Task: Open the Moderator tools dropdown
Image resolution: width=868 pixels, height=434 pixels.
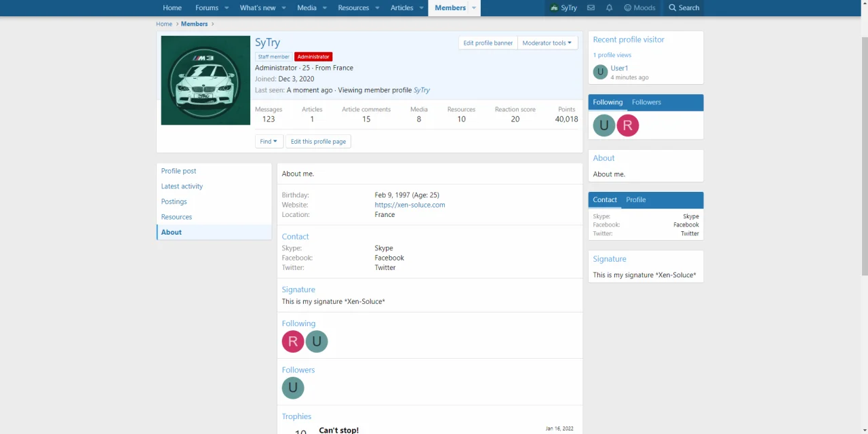Action: 547,43
